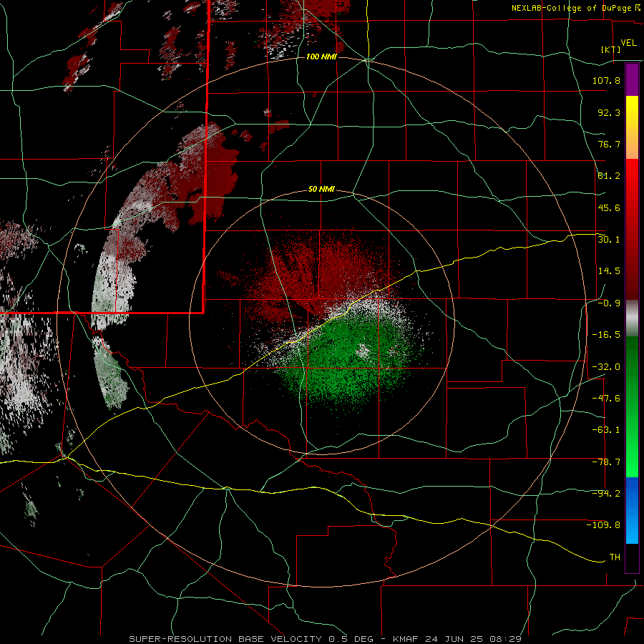Click the 50 NMI range ring label

(321, 190)
